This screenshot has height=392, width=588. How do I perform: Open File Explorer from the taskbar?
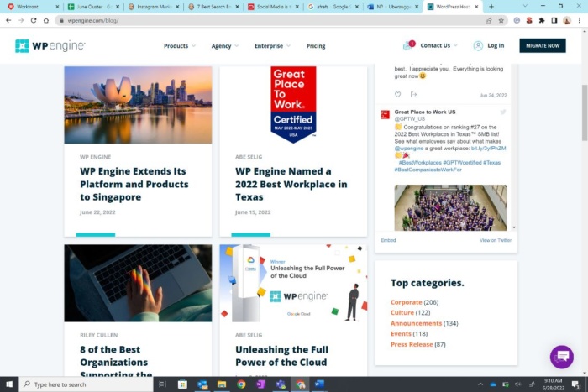click(222, 384)
